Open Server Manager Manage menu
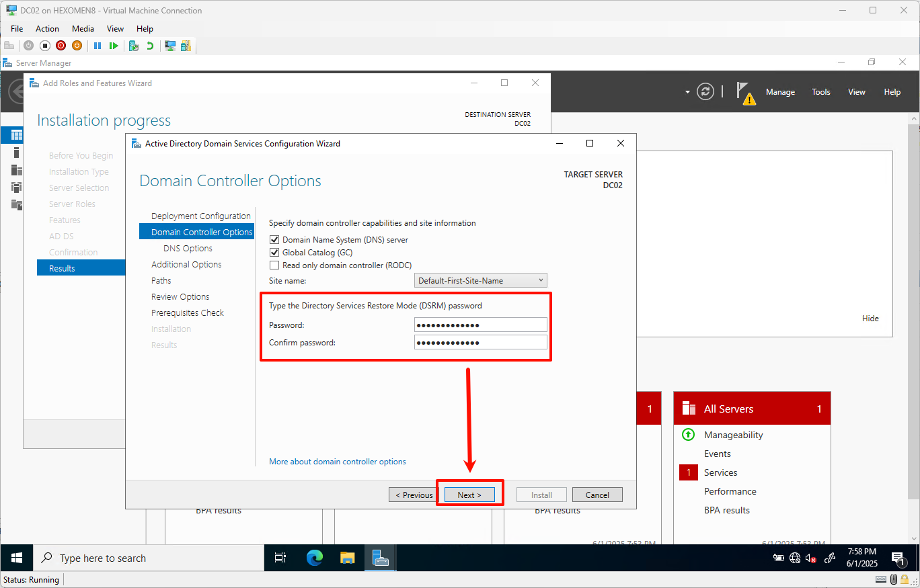 (x=780, y=92)
